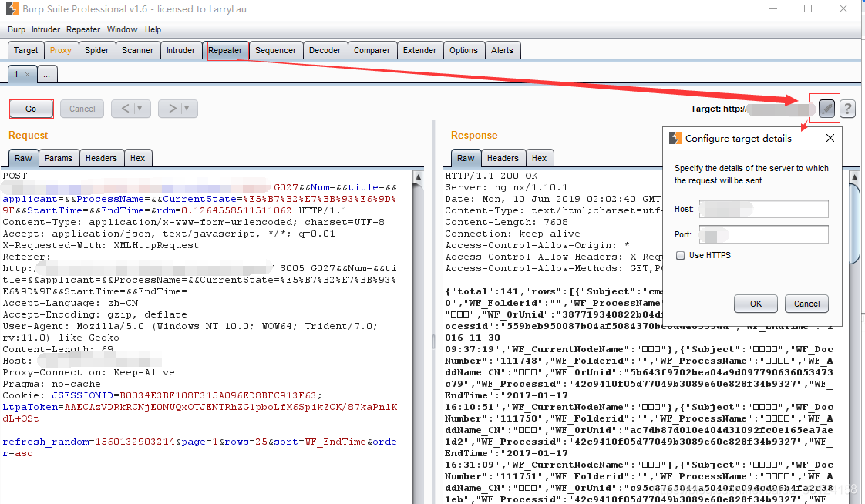865x504 pixels.
Task: Open the Repeater menu in the menu bar
Action: click(83, 30)
